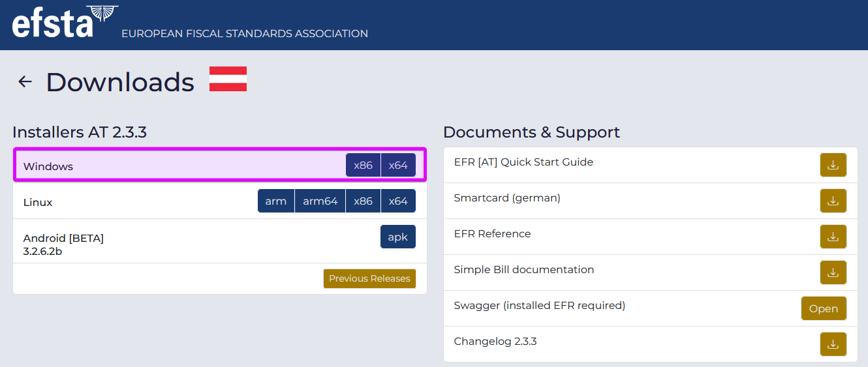Click the EFR [AT] Quick Start Guide text

tap(523, 162)
